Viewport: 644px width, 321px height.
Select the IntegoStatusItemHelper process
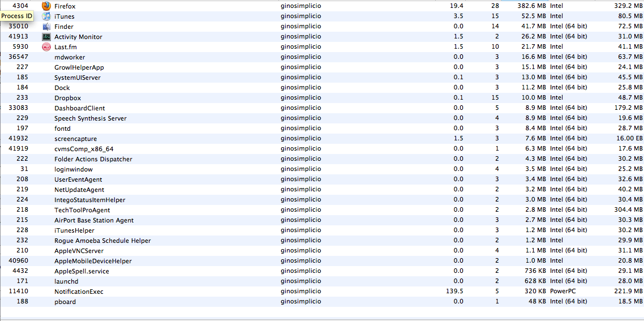(322, 200)
